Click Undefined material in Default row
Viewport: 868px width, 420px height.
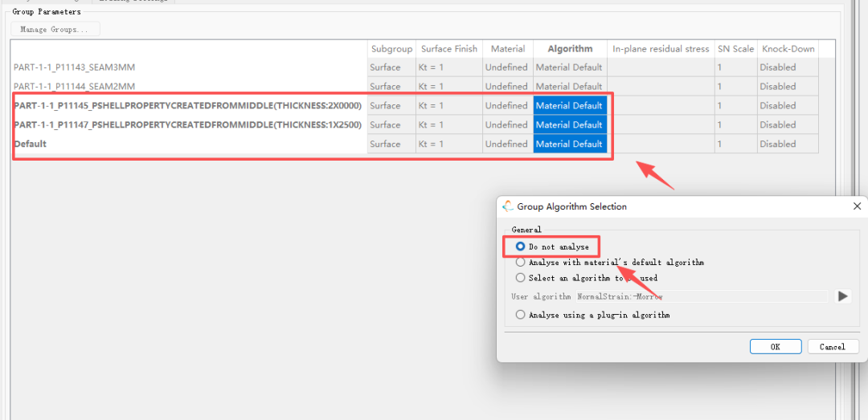click(506, 144)
